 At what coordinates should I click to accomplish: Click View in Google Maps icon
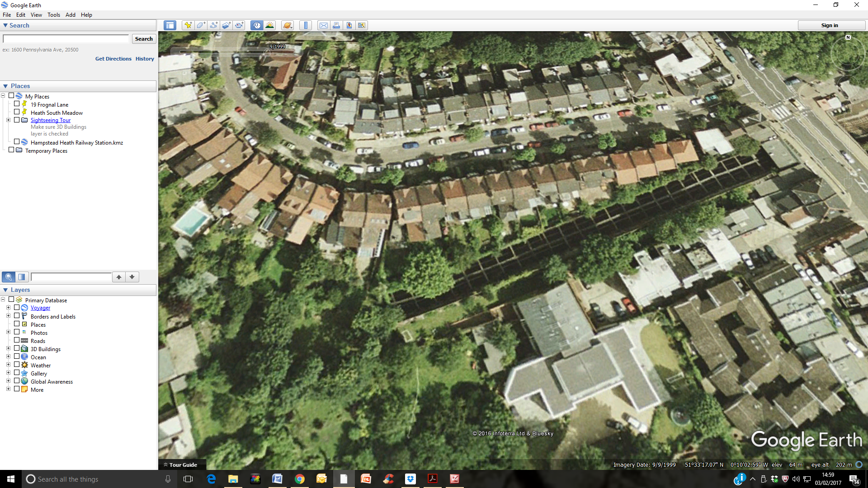362,25
